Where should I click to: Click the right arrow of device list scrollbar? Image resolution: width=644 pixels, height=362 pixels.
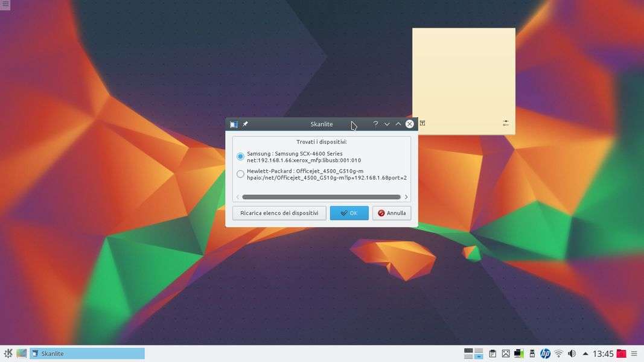(406, 197)
